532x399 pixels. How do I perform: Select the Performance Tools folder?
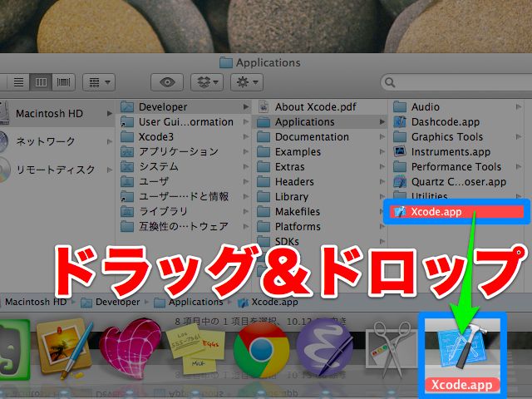457,167
